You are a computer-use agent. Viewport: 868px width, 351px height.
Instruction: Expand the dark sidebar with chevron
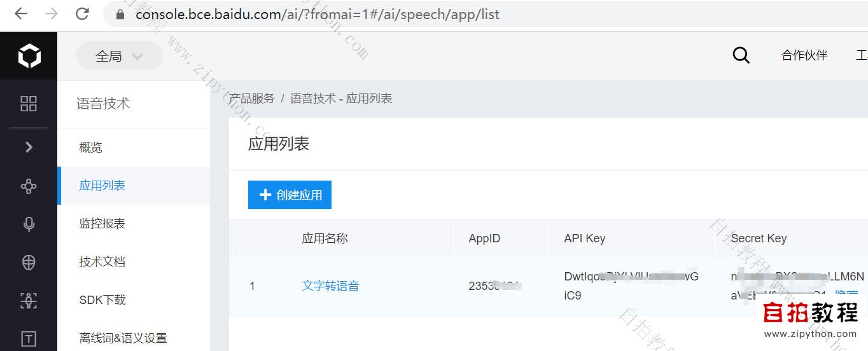(29, 147)
